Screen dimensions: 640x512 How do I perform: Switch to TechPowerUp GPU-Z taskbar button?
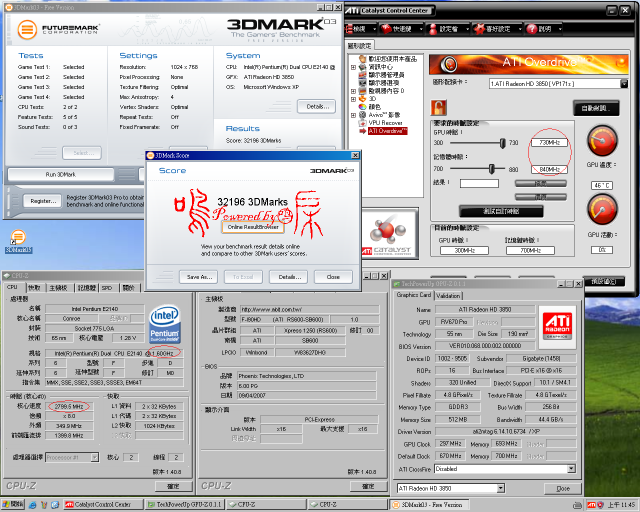(185, 505)
